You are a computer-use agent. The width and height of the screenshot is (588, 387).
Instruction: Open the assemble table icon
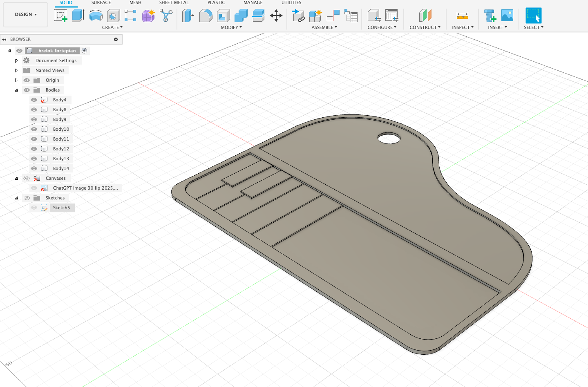tap(351, 16)
